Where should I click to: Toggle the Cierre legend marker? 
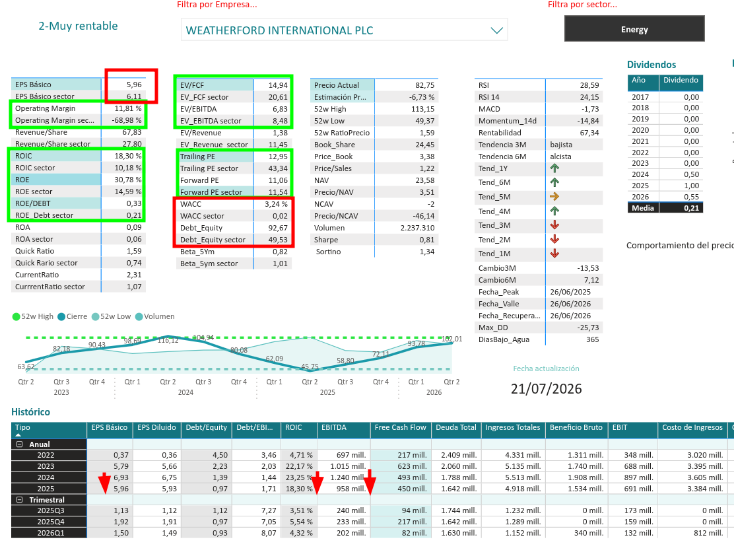point(61,316)
